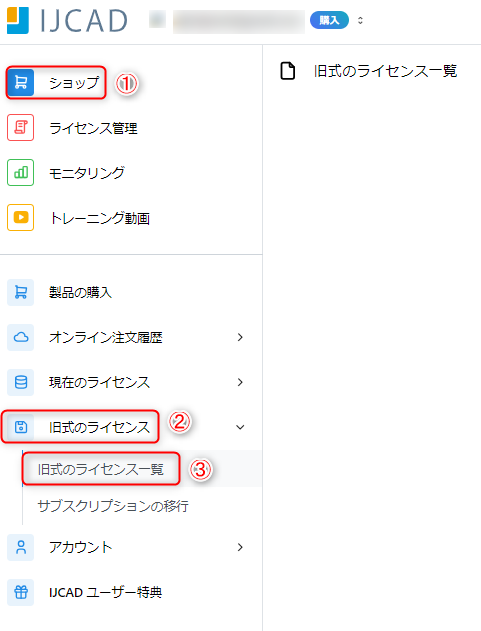Select the 旧式のライセンス一覧 submenu item
The image size is (481, 631).
click(101, 469)
